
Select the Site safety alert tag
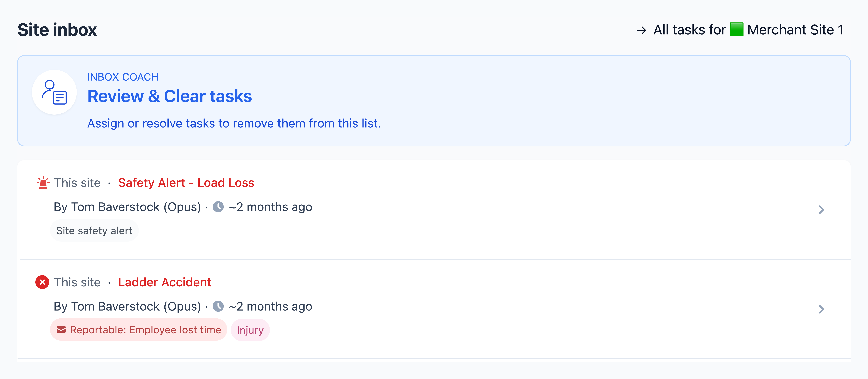[94, 231]
